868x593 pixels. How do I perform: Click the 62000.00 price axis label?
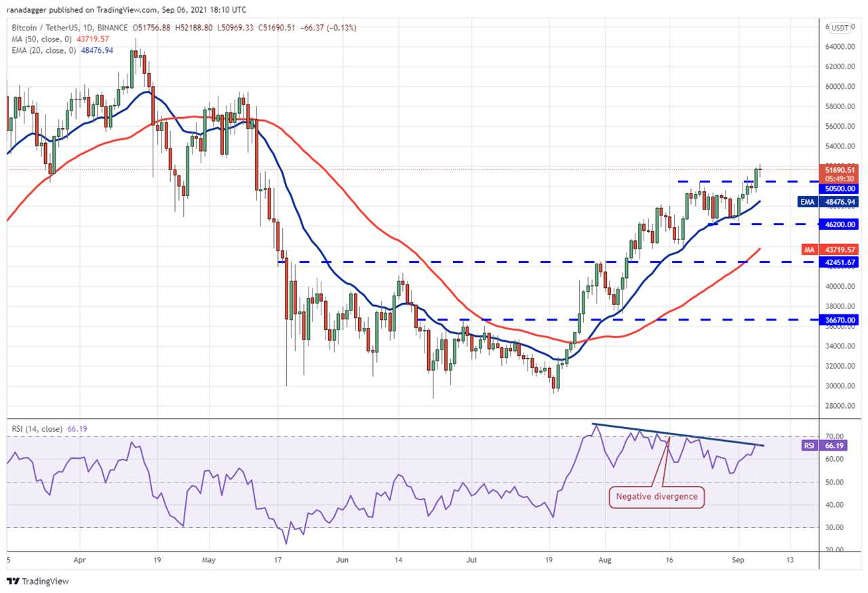click(x=840, y=66)
